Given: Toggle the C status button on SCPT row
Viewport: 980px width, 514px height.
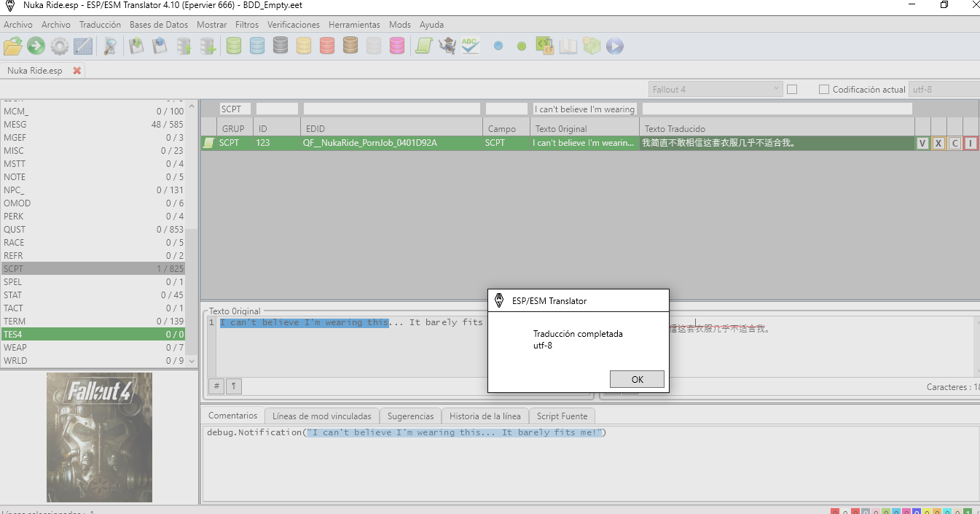Looking at the screenshot, I should pyautogui.click(x=954, y=144).
